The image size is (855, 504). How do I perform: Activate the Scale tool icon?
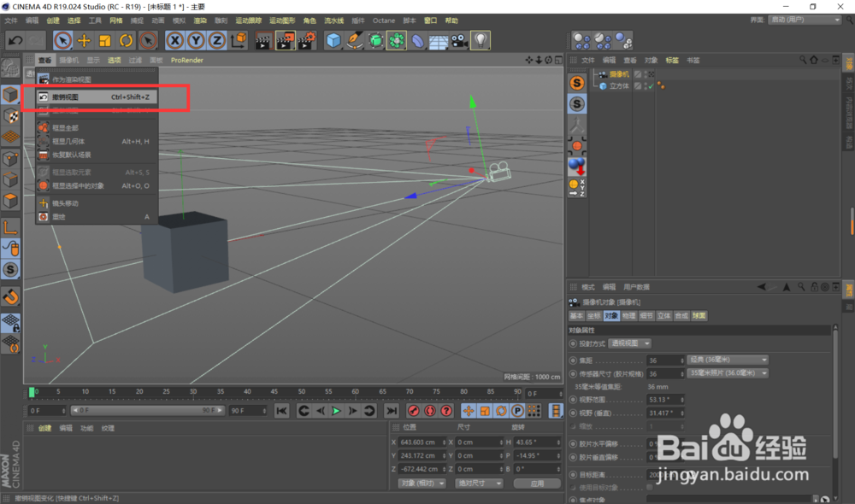click(x=104, y=40)
